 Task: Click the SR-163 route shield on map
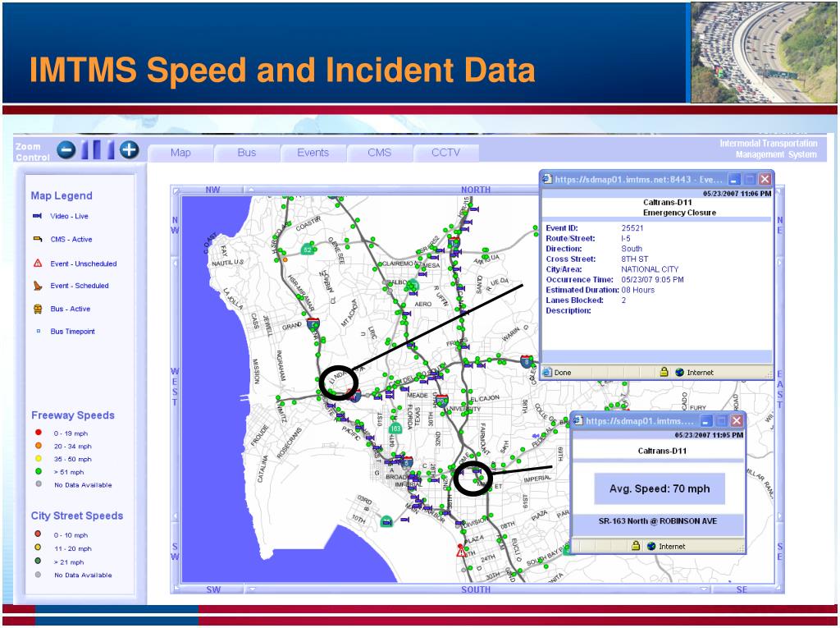[395, 428]
